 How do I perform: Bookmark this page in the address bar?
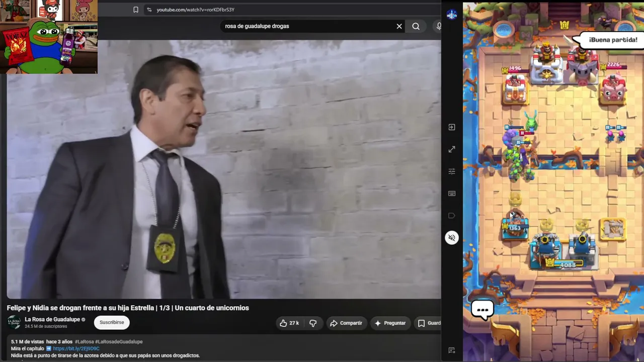pos(136,10)
